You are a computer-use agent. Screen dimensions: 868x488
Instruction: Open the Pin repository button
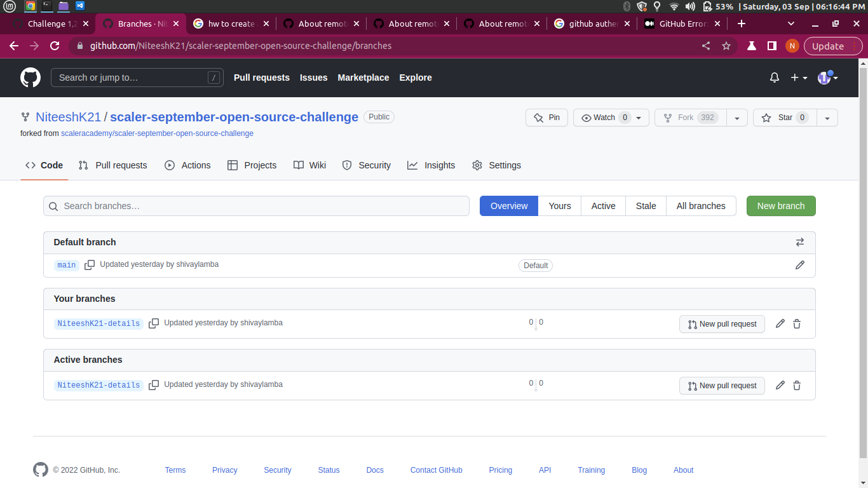[546, 118]
